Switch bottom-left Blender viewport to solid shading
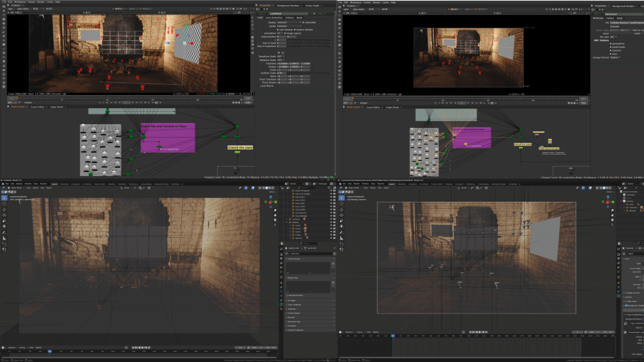Image resolution: width=644 pixels, height=362 pixels. coord(266,188)
